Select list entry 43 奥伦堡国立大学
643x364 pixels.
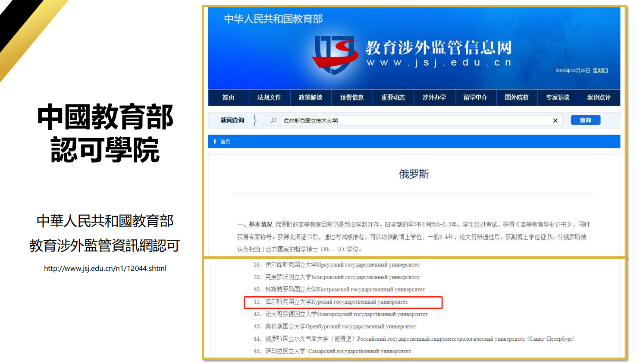335,326
